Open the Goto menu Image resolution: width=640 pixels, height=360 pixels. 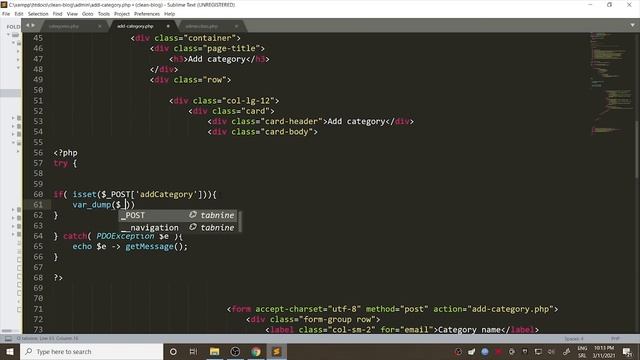[88, 14]
